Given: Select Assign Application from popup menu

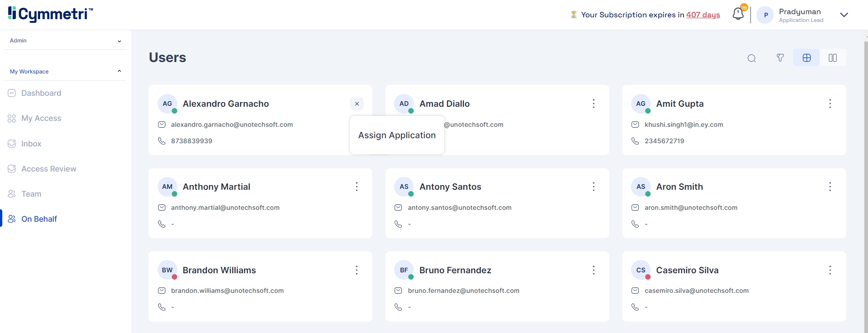Looking at the screenshot, I should point(396,135).
